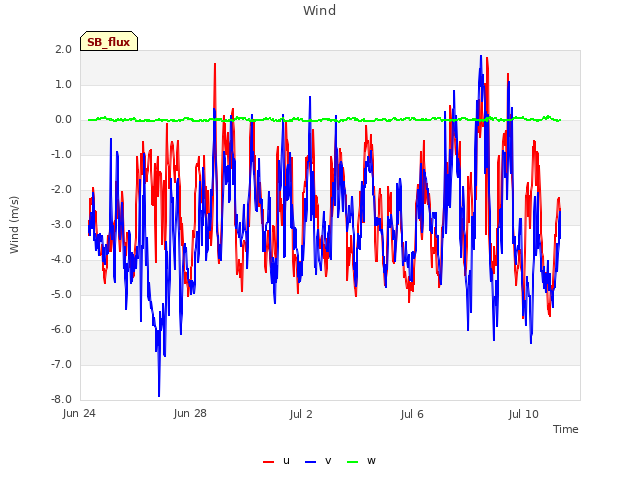Select the 'v' legend label

pyautogui.click(x=328, y=461)
